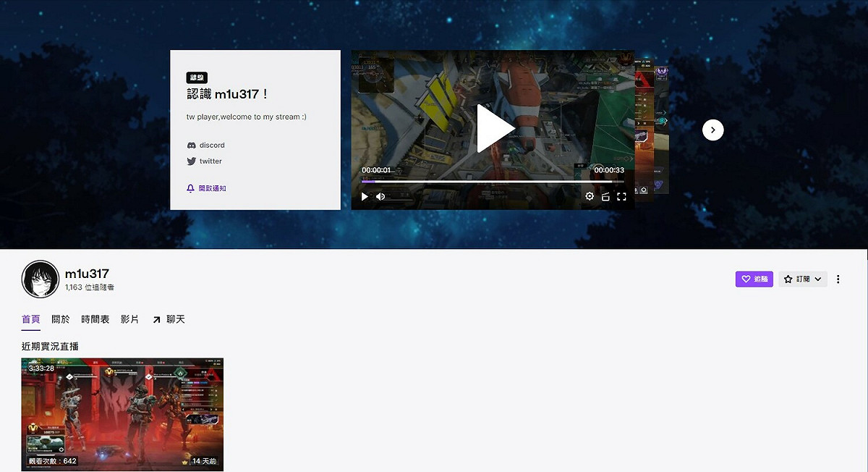Turn on notifications (開啟通知)
The image size is (868, 472).
(x=207, y=188)
